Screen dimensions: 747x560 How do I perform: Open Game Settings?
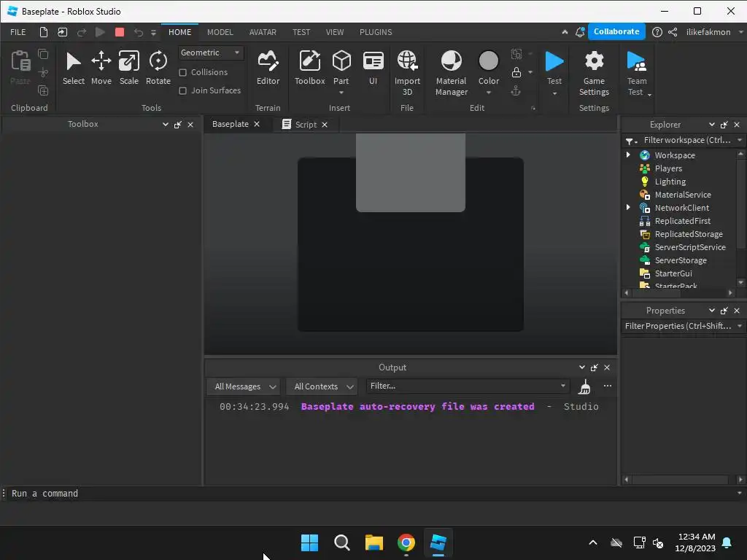click(594, 74)
